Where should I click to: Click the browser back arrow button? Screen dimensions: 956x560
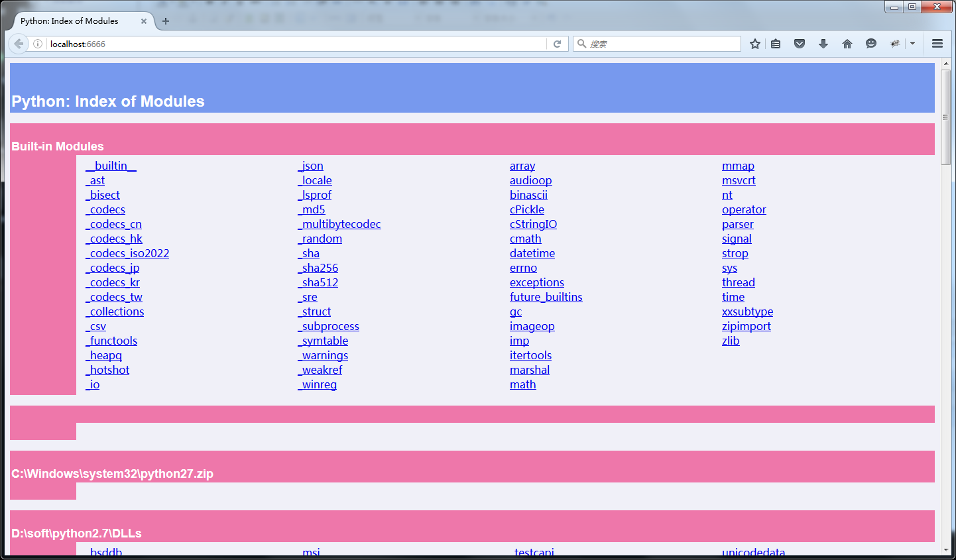pyautogui.click(x=19, y=44)
